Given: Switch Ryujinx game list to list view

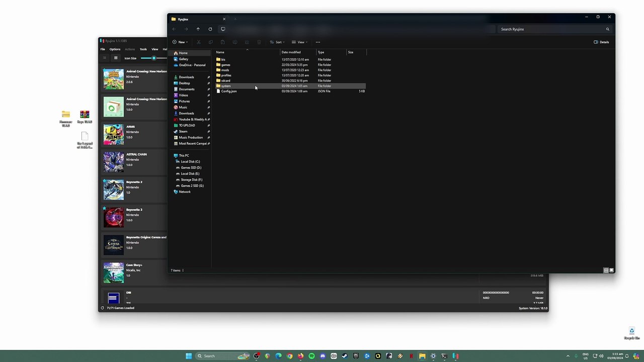Looking at the screenshot, I should 105,58.
